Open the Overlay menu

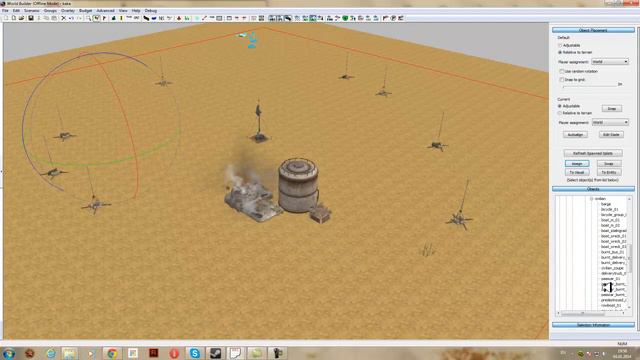pyautogui.click(x=68, y=11)
